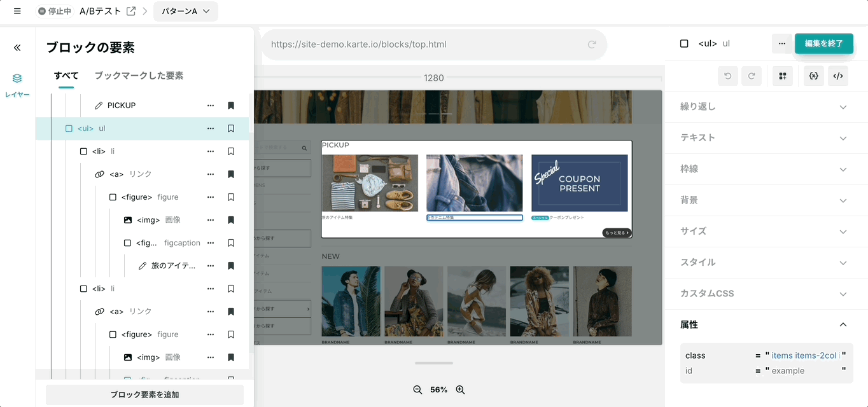The image size is (868, 407).
Task: Click the 停止中 status badge
Action: pos(55,11)
